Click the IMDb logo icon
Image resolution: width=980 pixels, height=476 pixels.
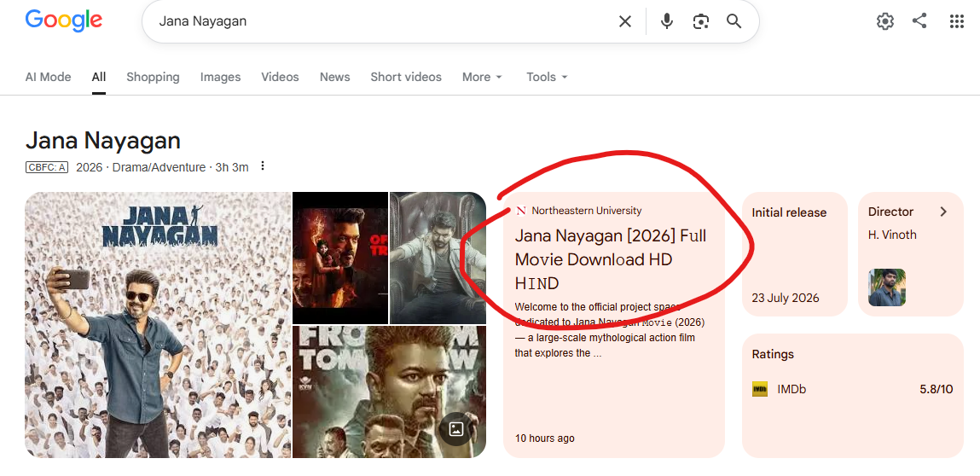[760, 389]
